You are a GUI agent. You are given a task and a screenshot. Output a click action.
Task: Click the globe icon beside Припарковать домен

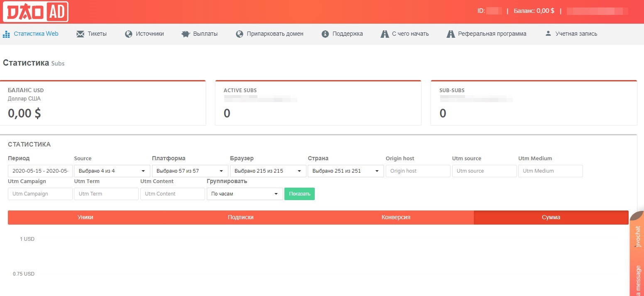pos(239,34)
